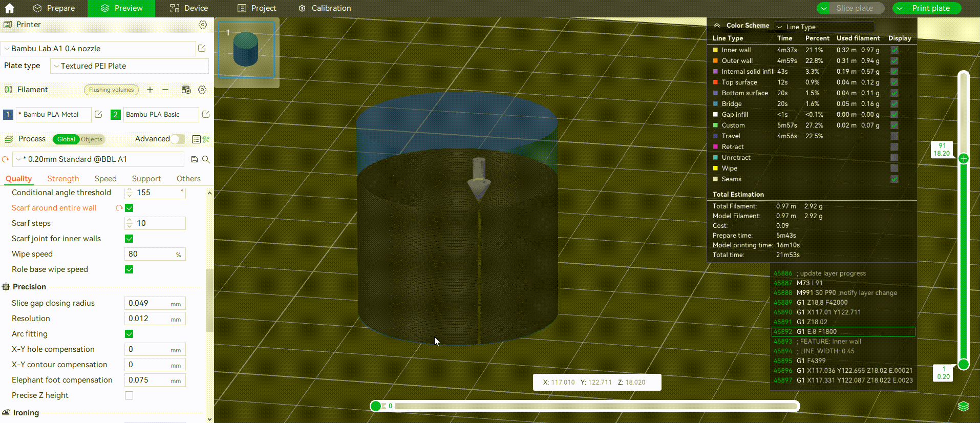
Task: Open the Color Scheme Line Type dropdown
Action: coord(824,27)
